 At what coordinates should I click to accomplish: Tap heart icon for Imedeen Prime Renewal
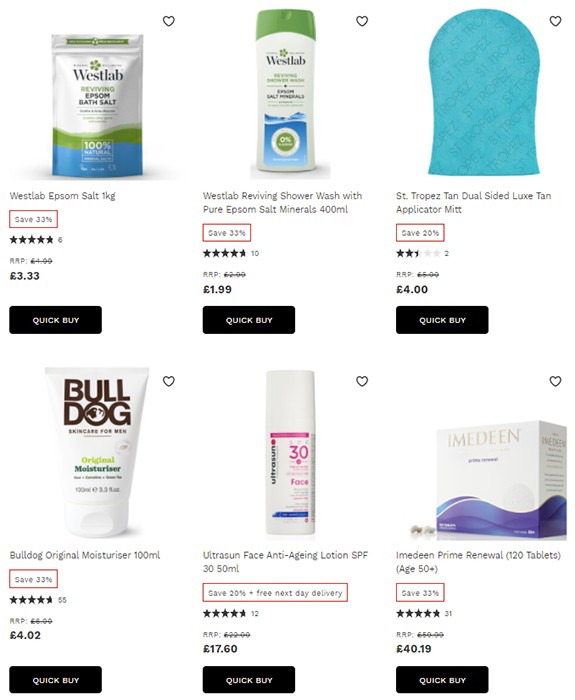point(555,381)
